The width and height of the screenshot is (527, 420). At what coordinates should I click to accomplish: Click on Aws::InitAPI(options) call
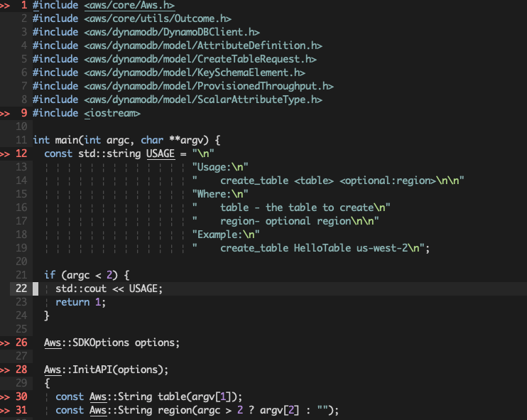[107, 370]
